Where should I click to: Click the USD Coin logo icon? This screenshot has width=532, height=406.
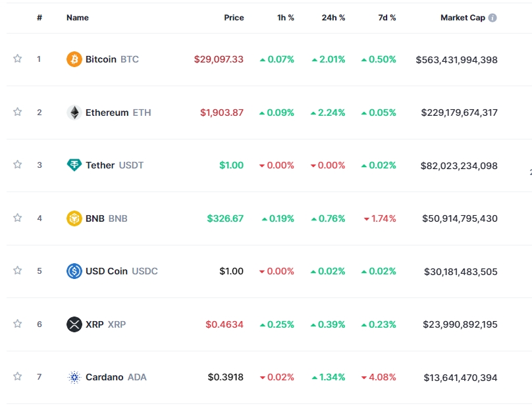(74, 271)
